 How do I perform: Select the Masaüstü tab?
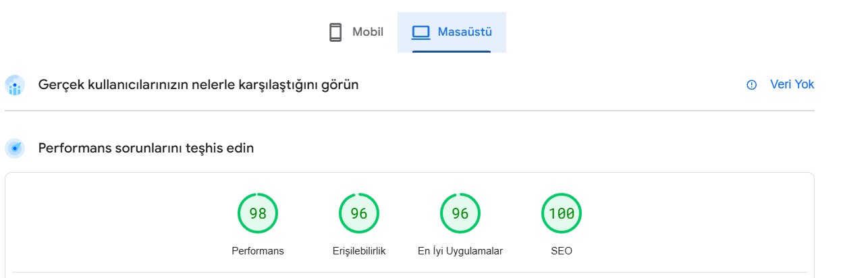coord(452,32)
